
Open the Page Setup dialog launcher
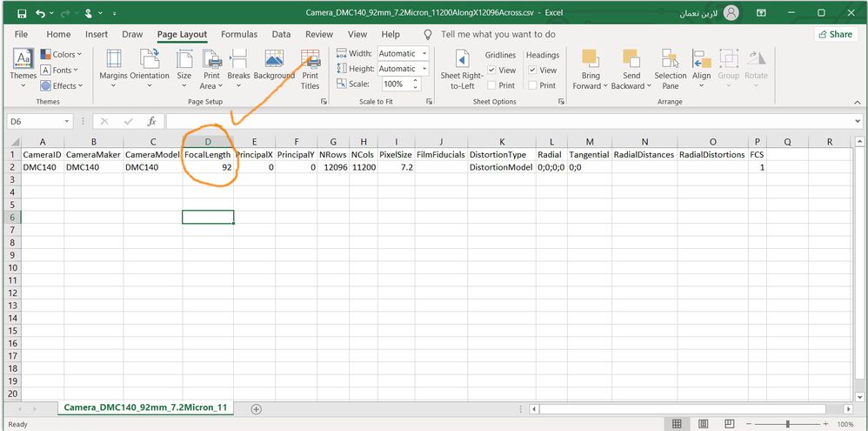pyautogui.click(x=324, y=102)
